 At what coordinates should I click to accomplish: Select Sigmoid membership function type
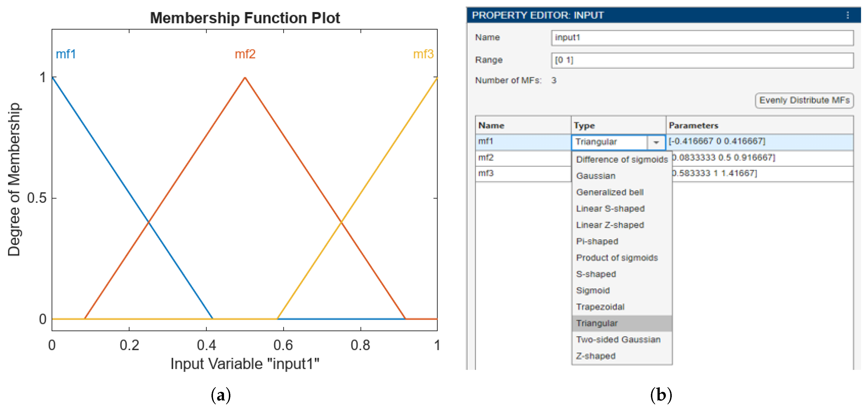[593, 290]
